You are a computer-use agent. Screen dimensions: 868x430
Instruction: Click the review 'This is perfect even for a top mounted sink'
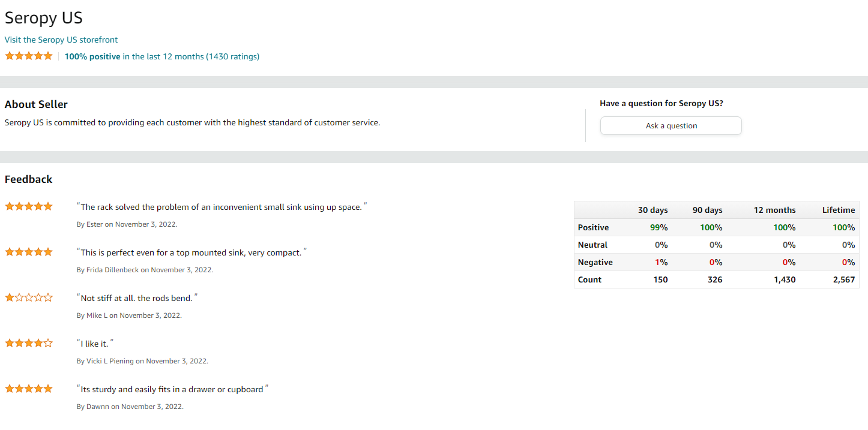click(x=191, y=252)
